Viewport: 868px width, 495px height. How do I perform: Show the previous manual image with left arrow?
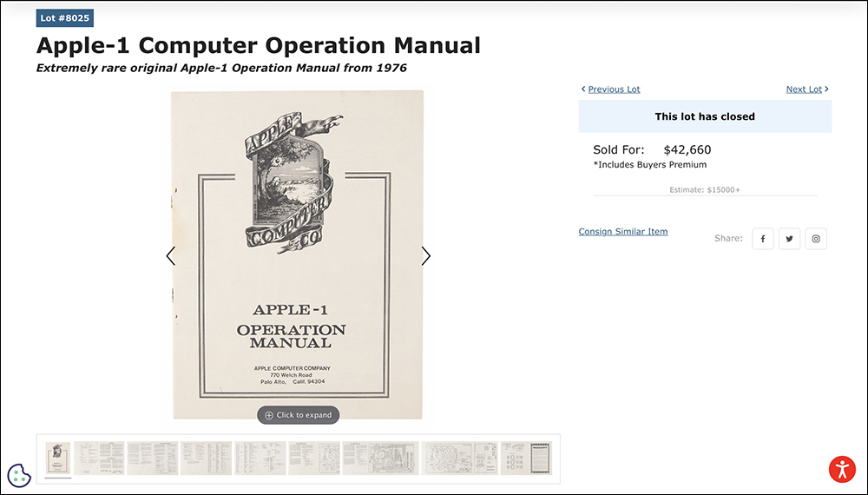click(170, 256)
